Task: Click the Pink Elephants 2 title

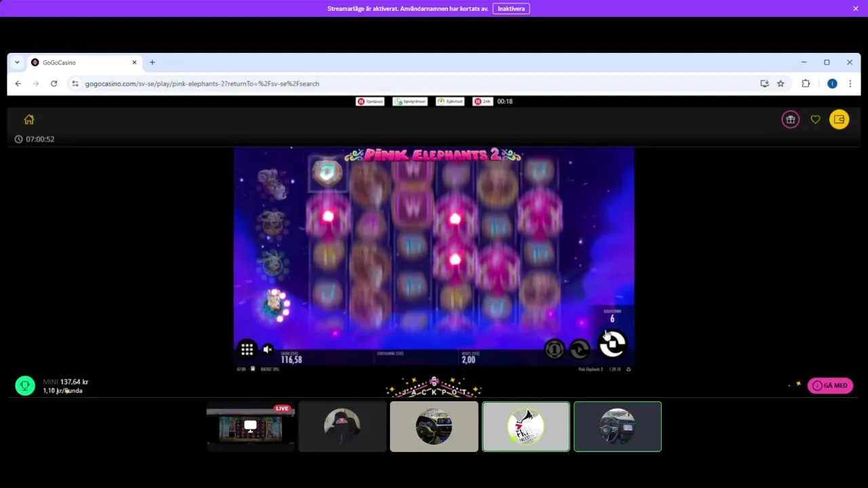Action: [x=433, y=155]
